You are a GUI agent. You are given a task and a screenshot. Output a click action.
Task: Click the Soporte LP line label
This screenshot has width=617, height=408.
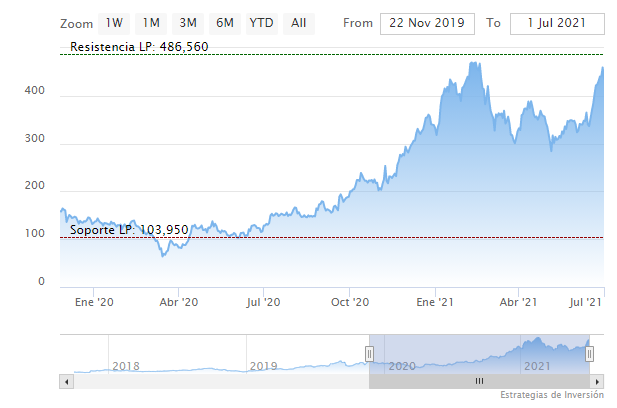pos(129,230)
